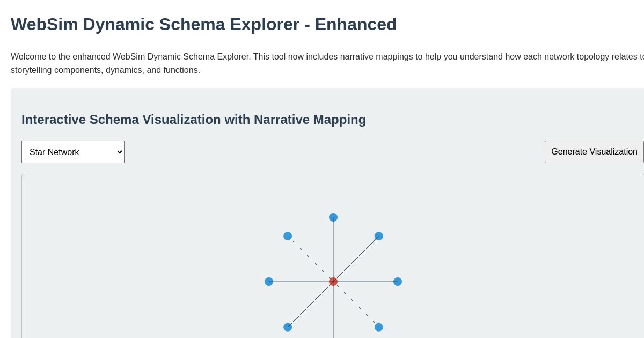This screenshot has height=338, width=644.
Task: Click the vertical edge above the hub
Action: 333,249
